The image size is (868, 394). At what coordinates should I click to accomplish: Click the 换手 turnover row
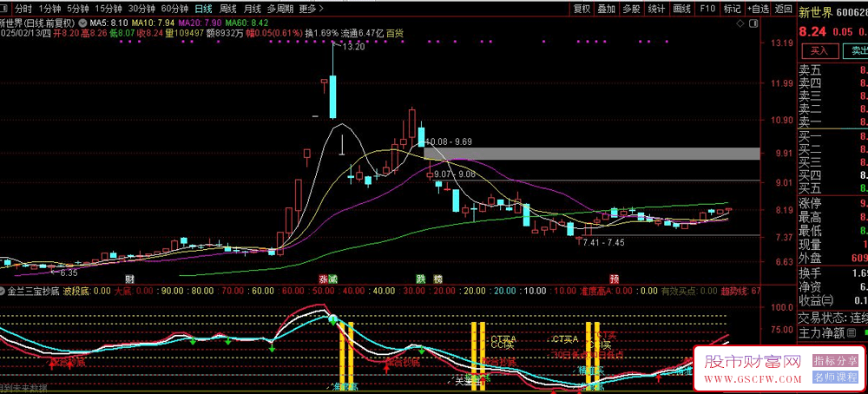click(x=832, y=273)
